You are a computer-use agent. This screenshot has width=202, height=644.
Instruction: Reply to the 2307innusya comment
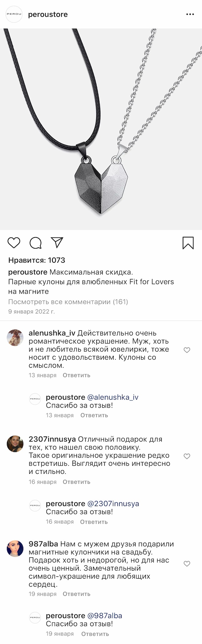coord(76,482)
